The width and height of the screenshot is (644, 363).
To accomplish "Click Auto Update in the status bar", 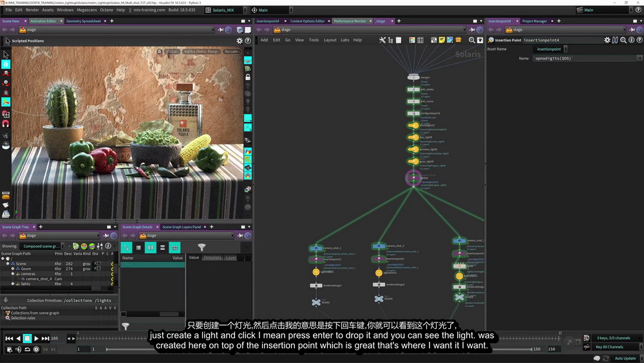I will pyautogui.click(x=625, y=358).
